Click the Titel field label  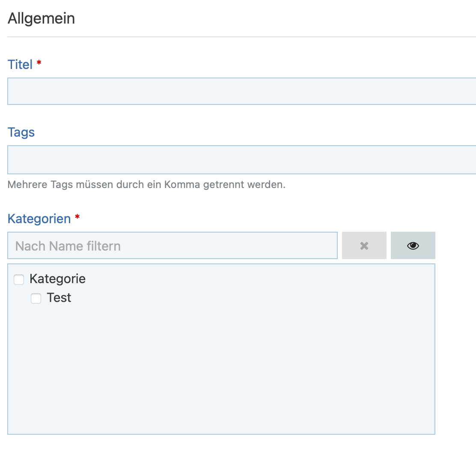click(20, 65)
